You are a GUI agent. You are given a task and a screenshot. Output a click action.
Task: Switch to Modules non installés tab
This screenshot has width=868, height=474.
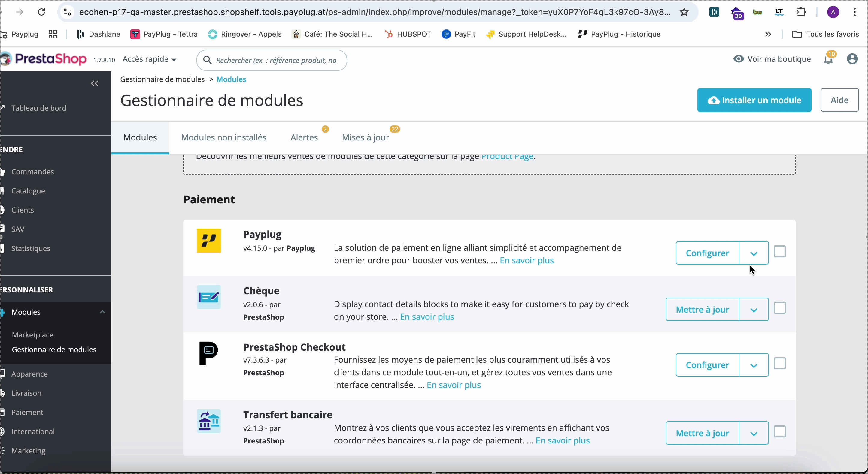coord(224,137)
